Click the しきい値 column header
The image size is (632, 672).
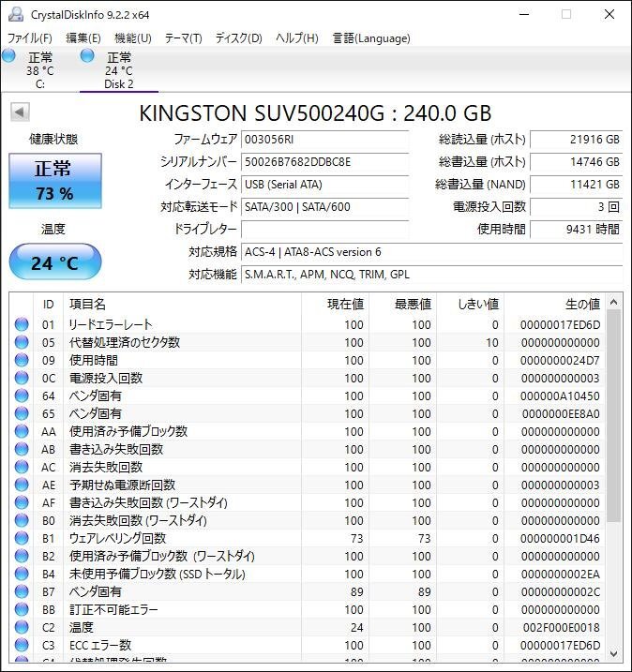pos(471,305)
